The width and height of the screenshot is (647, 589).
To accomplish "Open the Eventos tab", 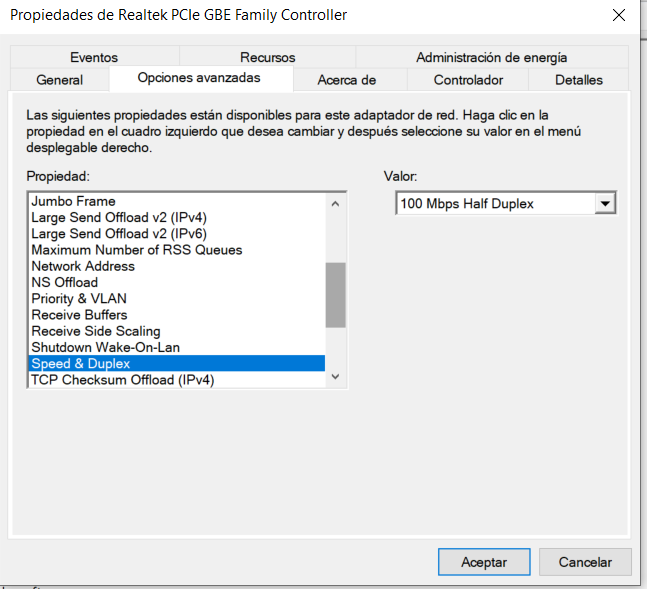I will (94, 57).
